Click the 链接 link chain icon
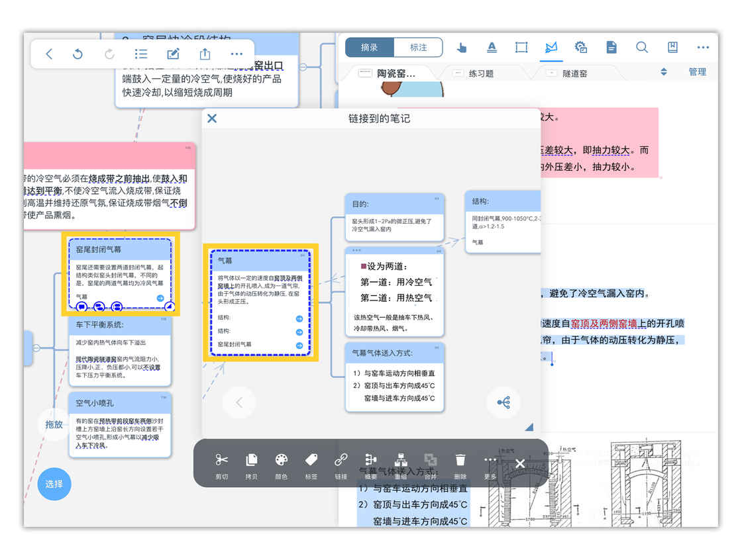Viewport: 742px width, 560px height. [x=341, y=460]
